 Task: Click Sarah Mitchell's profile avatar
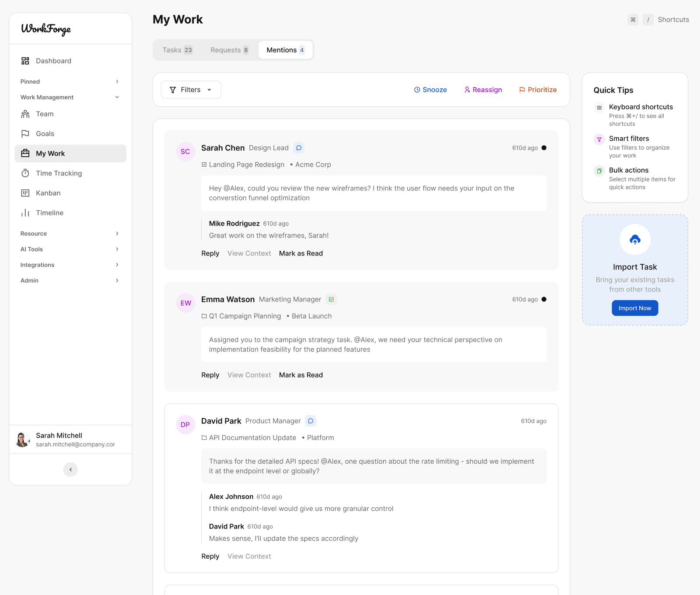point(22,439)
